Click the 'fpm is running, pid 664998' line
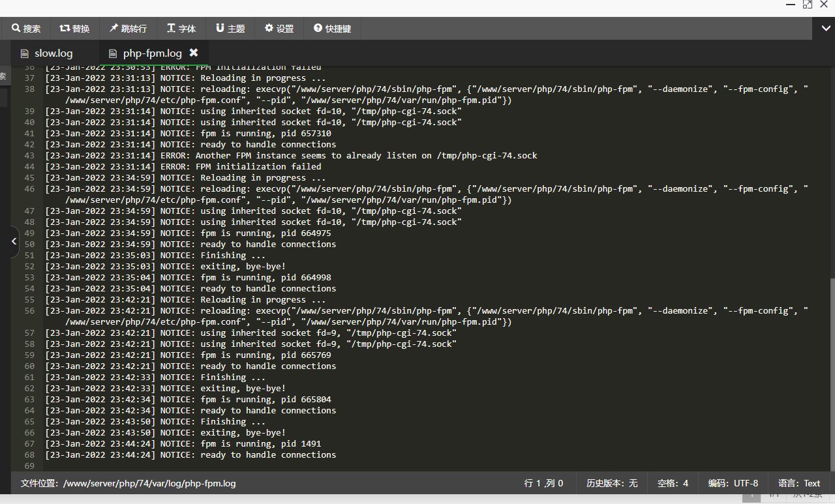 [188, 277]
